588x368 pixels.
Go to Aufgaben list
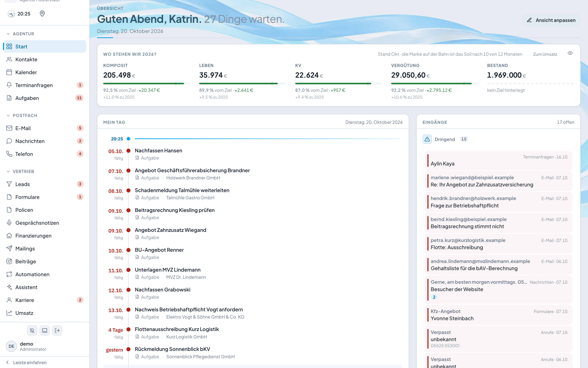44,98
